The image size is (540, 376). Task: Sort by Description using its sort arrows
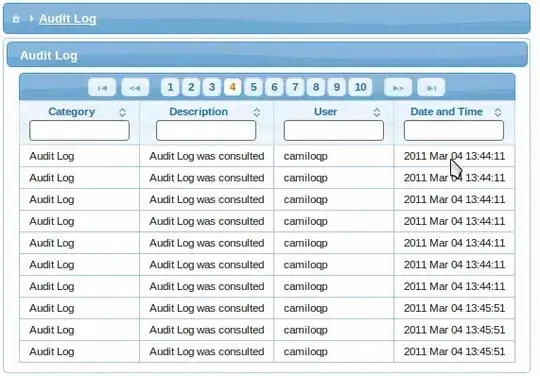click(x=257, y=112)
